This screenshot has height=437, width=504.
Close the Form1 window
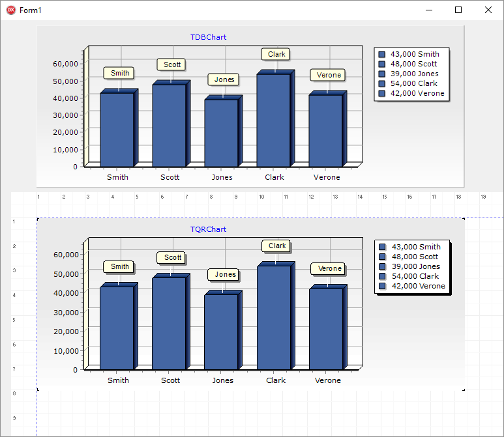coord(488,10)
